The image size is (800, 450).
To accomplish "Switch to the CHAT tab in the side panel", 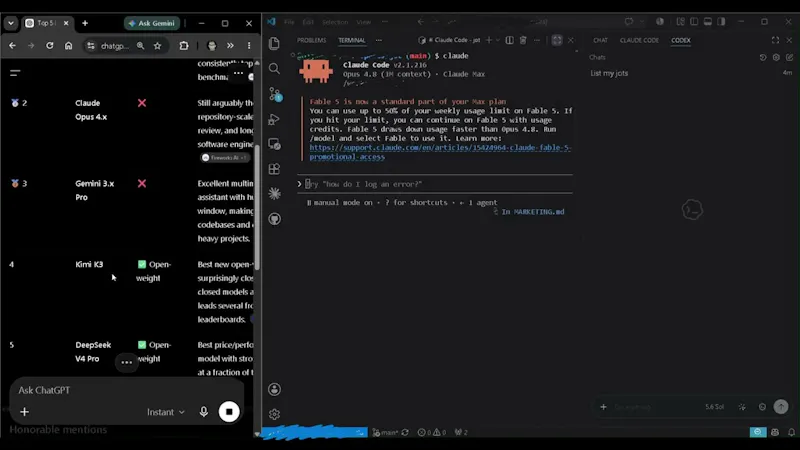I will pyautogui.click(x=600, y=40).
